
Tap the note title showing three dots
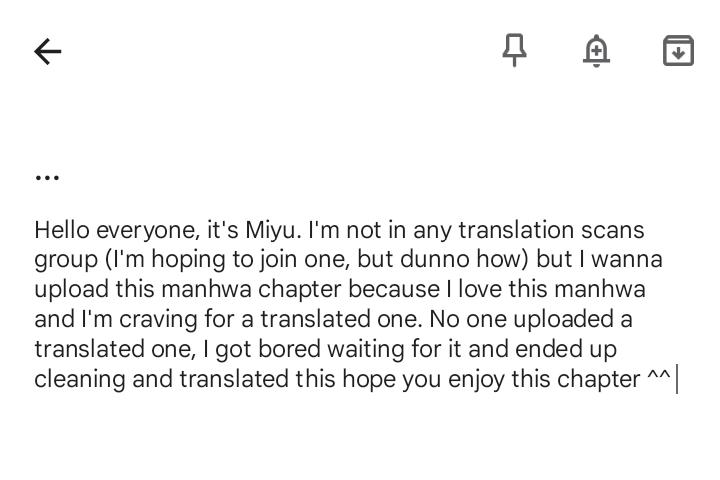(47, 177)
